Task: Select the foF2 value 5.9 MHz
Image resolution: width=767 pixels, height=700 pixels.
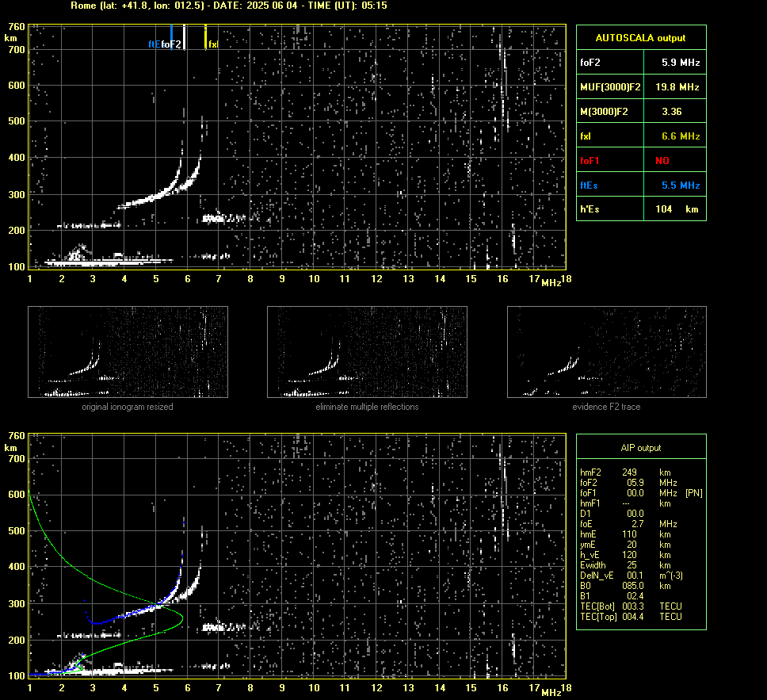Action: click(x=681, y=62)
